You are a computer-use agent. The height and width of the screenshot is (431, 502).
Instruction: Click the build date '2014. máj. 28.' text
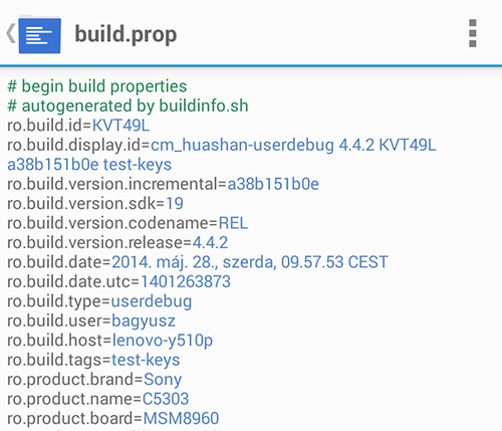(165, 262)
